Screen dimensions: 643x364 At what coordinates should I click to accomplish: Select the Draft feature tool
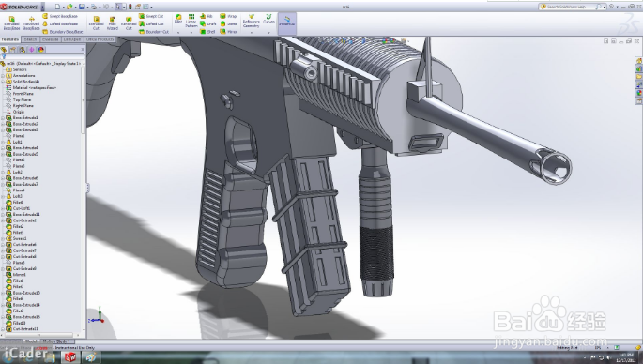pos(207,23)
